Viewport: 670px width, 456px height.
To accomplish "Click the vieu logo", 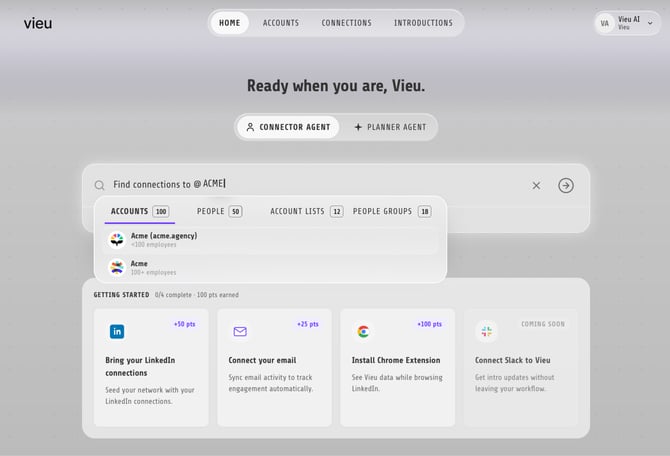I will point(38,23).
